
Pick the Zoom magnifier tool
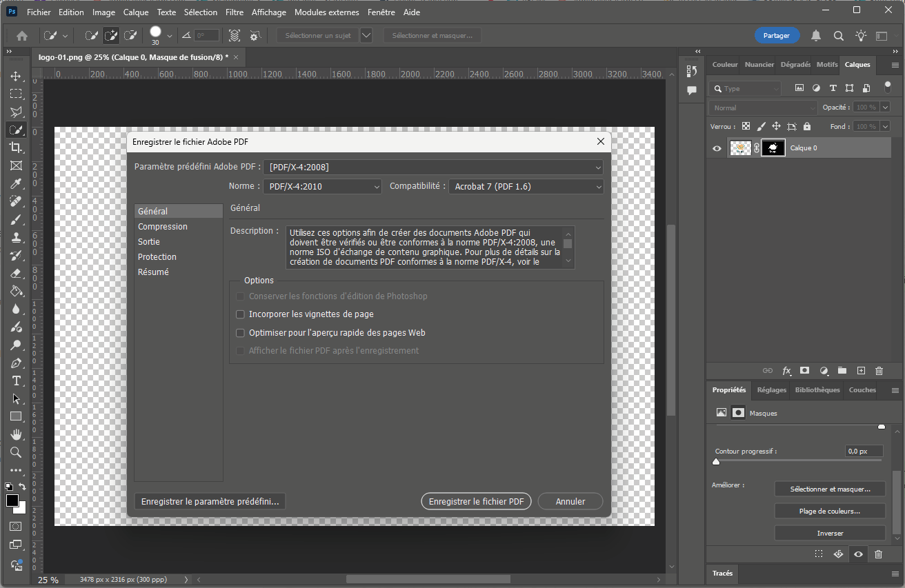point(16,452)
